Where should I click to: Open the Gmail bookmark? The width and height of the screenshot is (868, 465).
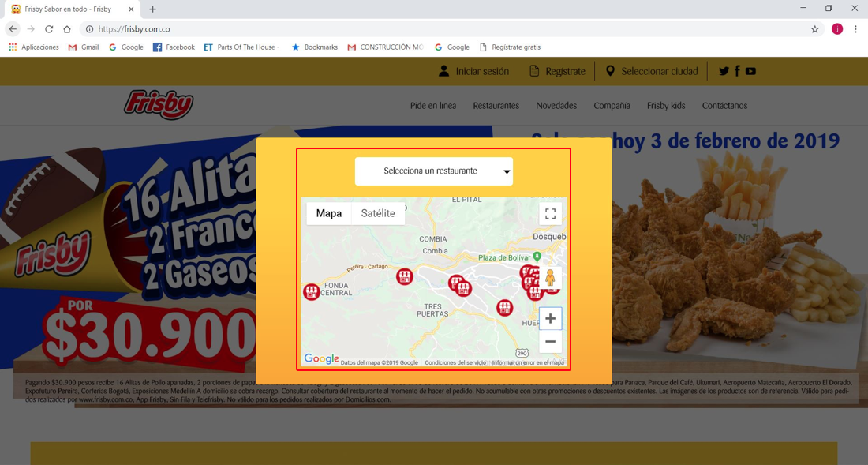click(84, 47)
